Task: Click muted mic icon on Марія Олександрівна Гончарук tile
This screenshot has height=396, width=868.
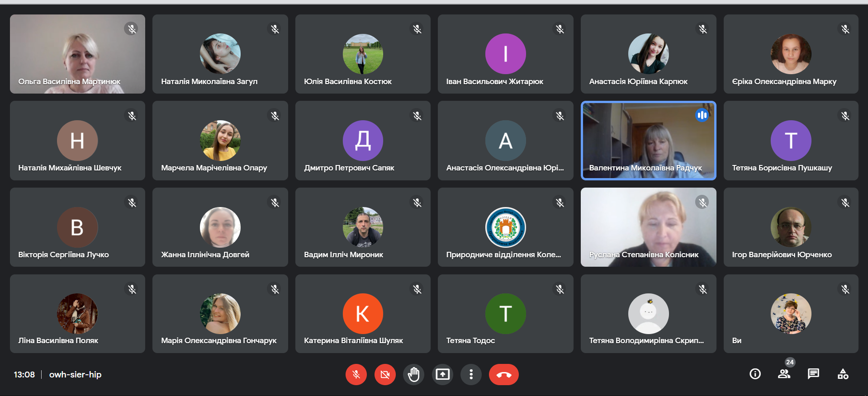Action: (x=275, y=289)
